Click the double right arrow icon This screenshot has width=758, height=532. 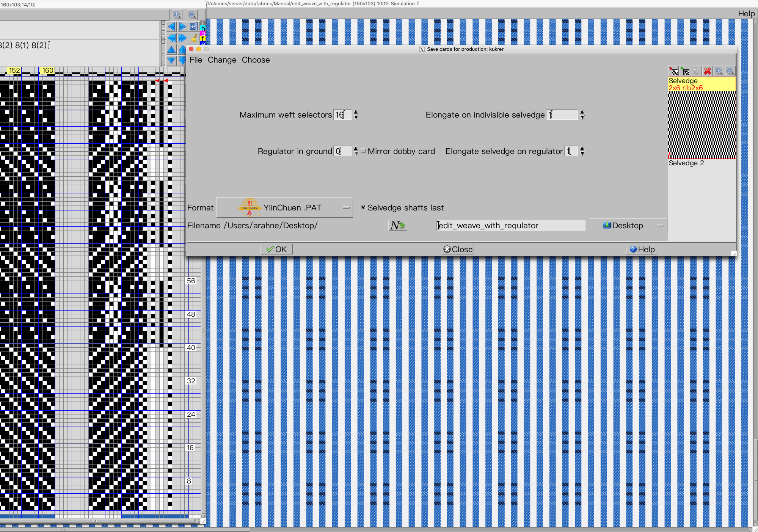(182, 38)
